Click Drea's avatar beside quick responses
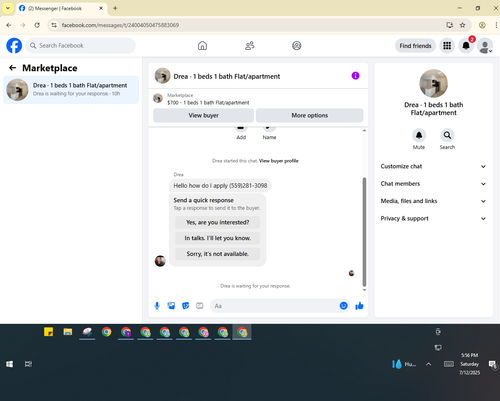This screenshot has width=500, height=401. tap(160, 261)
